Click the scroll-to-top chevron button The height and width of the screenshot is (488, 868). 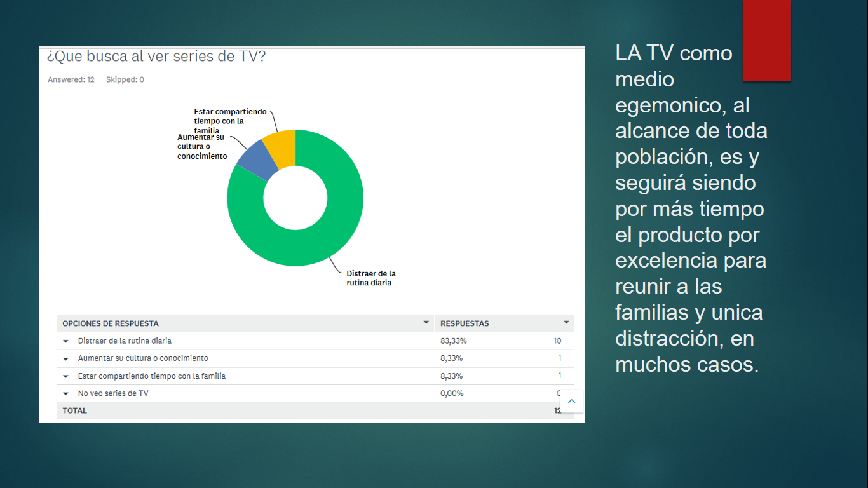[571, 401]
